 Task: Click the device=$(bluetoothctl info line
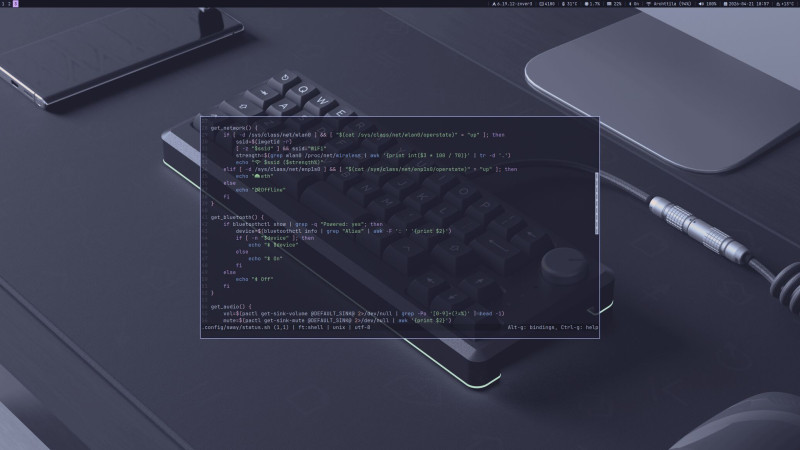coord(343,231)
